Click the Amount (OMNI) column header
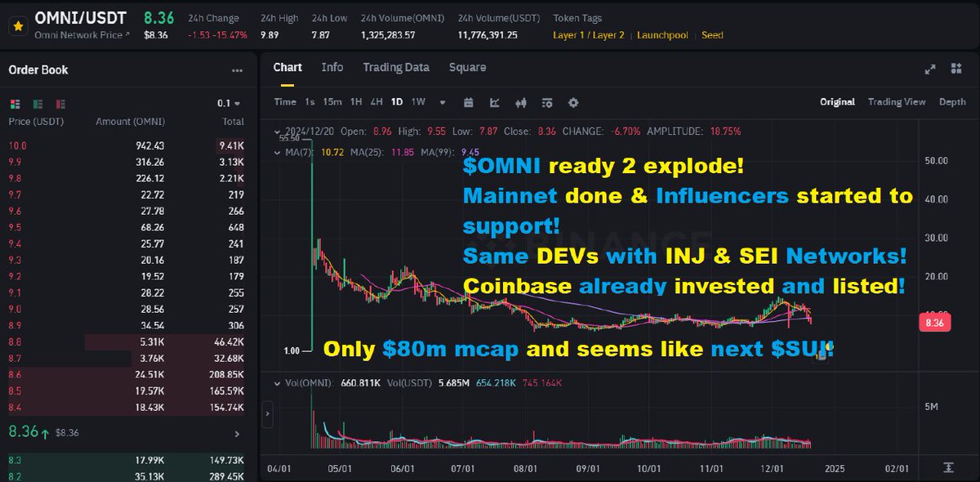This screenshot has width=980, height=482. (131, 122)
